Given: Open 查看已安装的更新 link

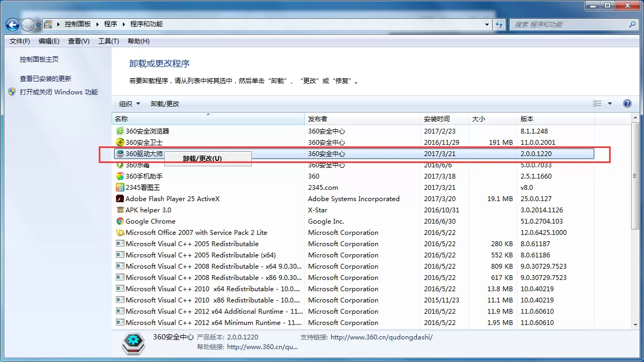Looking at the screenshot, I should point(46,78).
